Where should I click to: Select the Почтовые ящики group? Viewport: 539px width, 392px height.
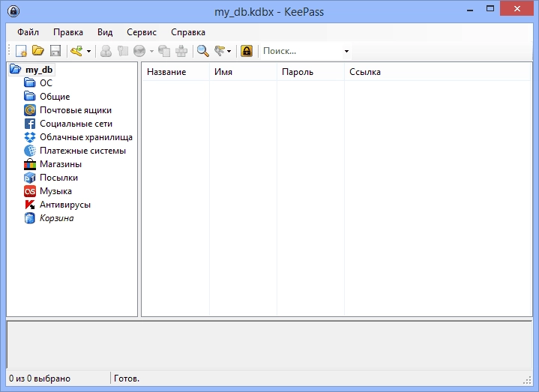click(x=76, y=110)
